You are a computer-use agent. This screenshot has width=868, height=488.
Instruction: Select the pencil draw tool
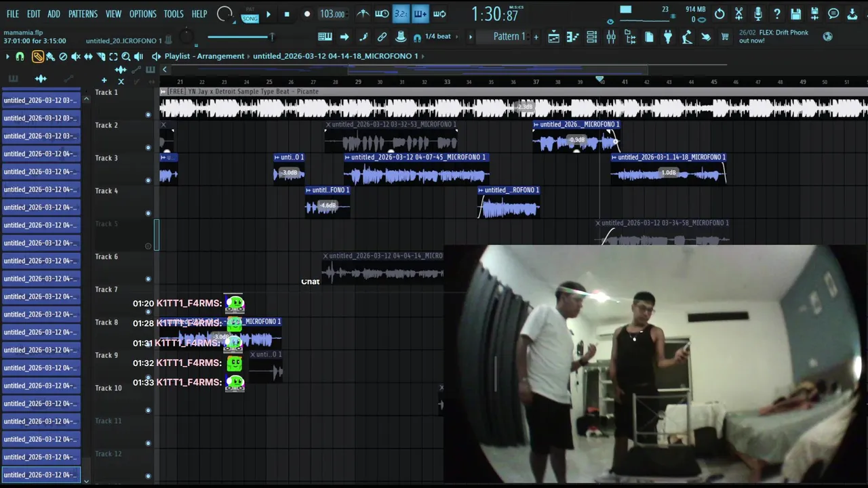click(x=38, y=56)
